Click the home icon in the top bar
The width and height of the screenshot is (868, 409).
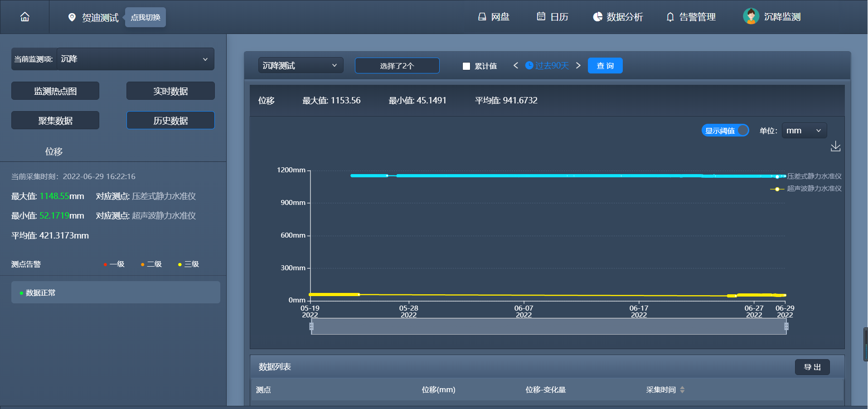pos(24,17)
